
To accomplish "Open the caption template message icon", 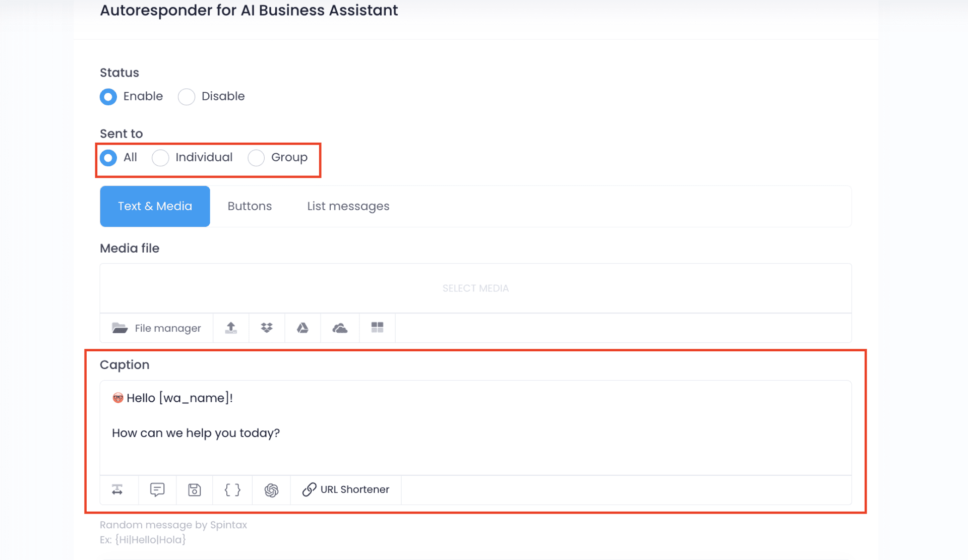I will (x=157, y=489).
